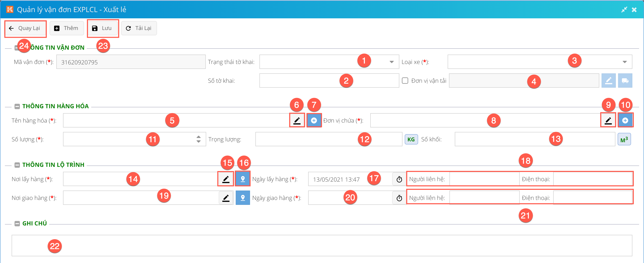Collapse the GHI CHÚ section
This screenshot has height=263, width=644.
tap(17, 223)
